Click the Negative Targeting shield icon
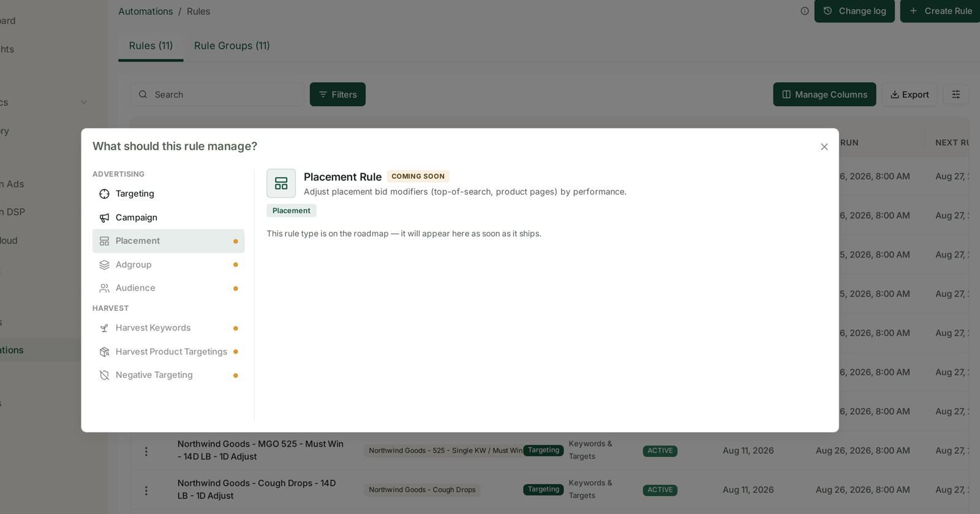This screenshot has height=514, width=980. pyautogui.click(x=105, y=375)
